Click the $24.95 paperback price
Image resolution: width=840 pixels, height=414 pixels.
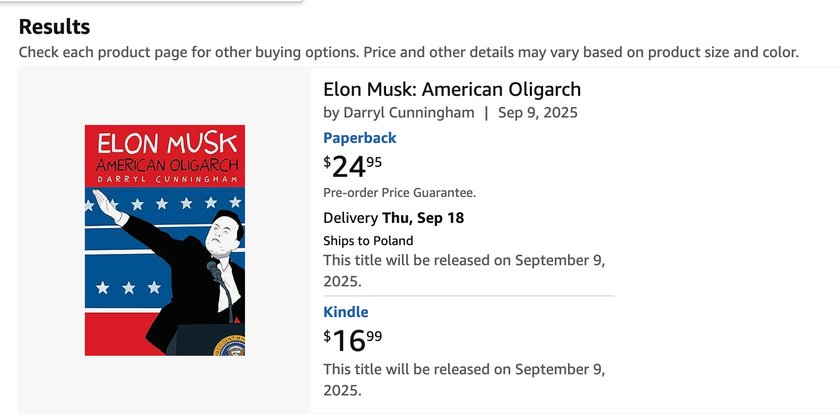pyautogui.click(x=352, y=167)
